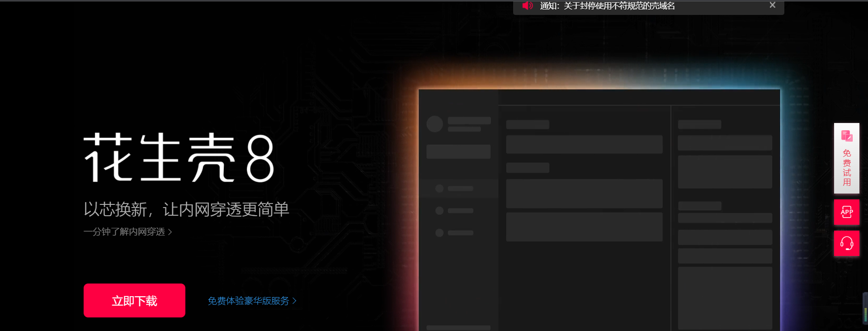Click the dark app mockup preview image

(x=599, y=210)
